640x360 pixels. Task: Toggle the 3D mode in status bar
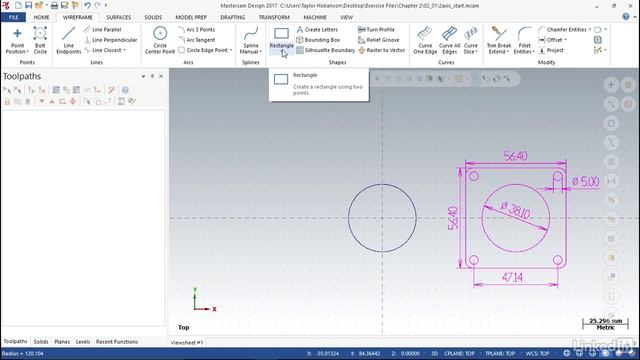coord(434,353)
